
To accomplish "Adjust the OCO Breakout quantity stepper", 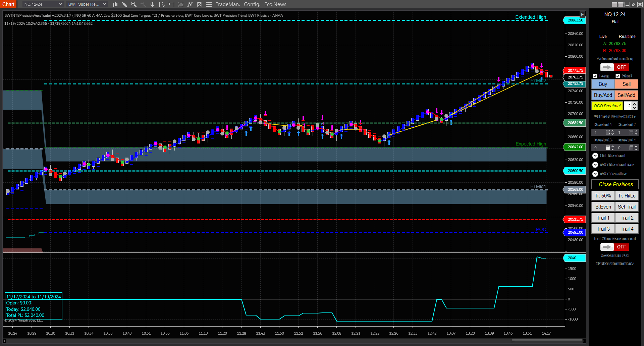I will (634, 106).
